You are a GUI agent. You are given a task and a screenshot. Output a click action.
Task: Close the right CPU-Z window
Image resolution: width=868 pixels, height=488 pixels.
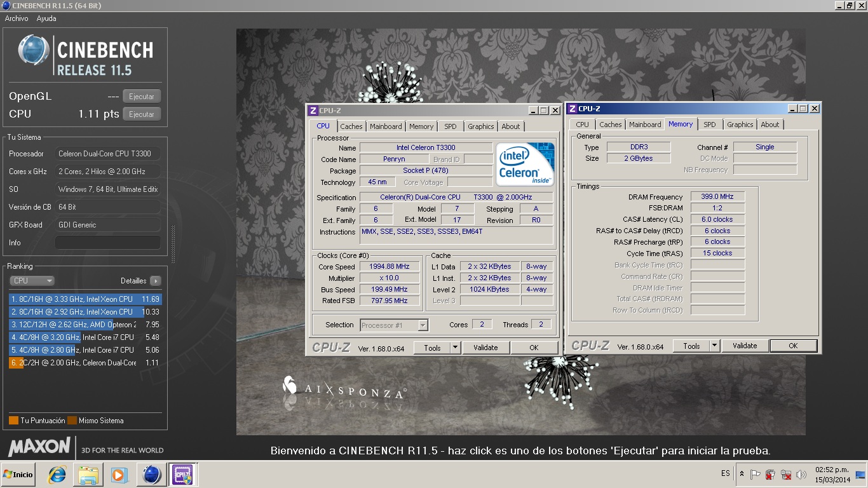(814, 109)
